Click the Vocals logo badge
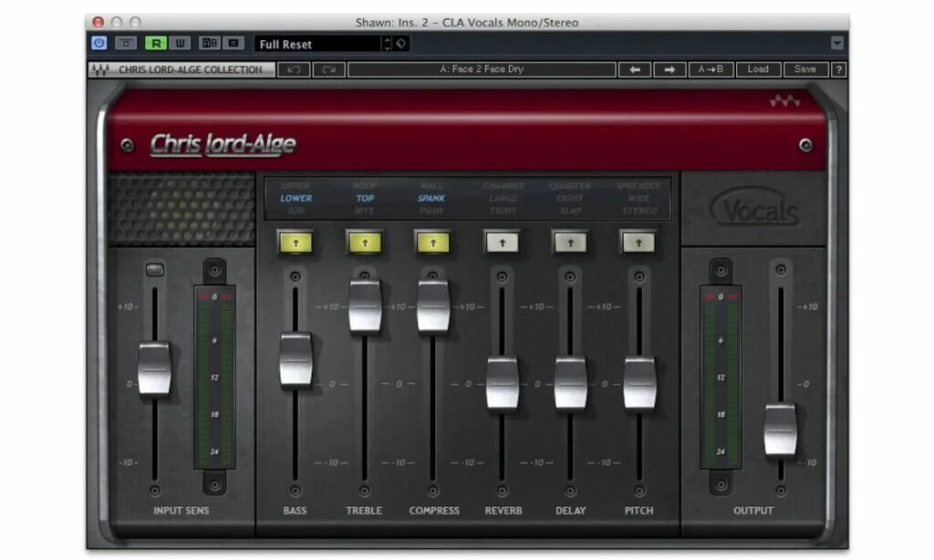Screen dimensions: 934x560 click(x=754, y=207)
